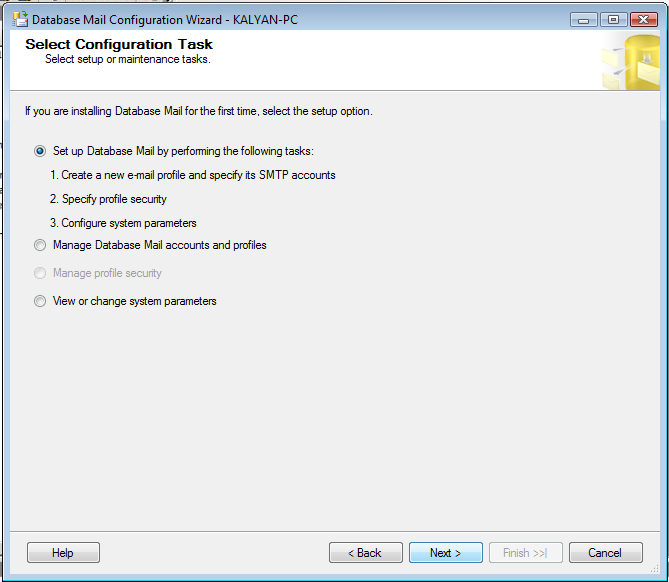Click the wizard title bar text KALYAN-PC
Screen dimensions: 669x582
point(265,20)
